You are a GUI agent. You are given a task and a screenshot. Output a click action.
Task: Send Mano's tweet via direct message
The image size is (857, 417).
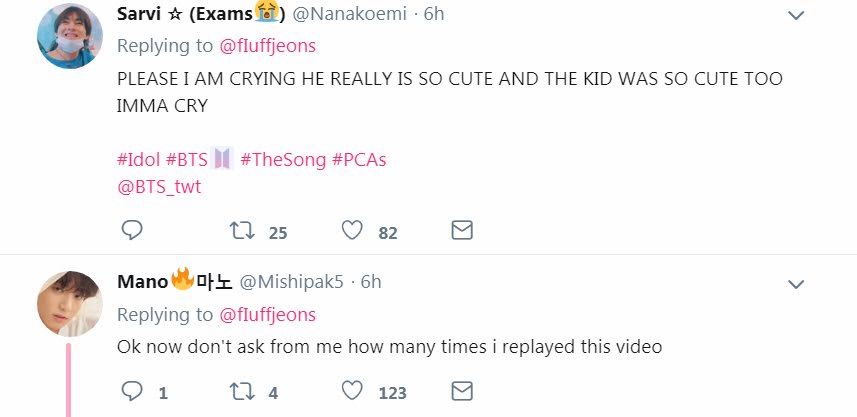461,391
